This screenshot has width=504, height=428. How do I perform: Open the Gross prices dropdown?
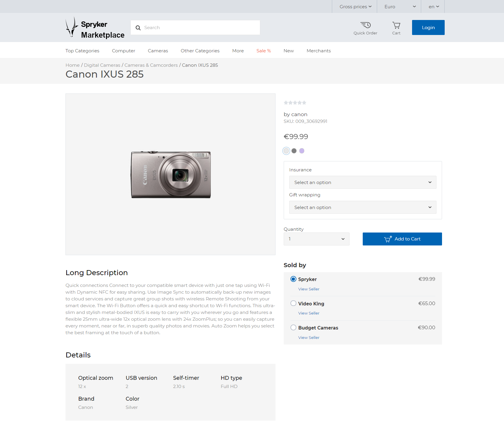tap(355, 6)
